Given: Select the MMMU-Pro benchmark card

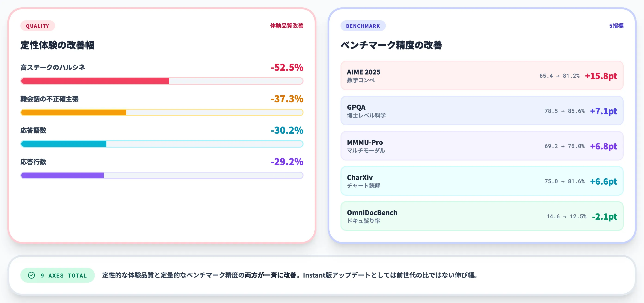Looking at the screenshot, I should click(x=482, y=146).
